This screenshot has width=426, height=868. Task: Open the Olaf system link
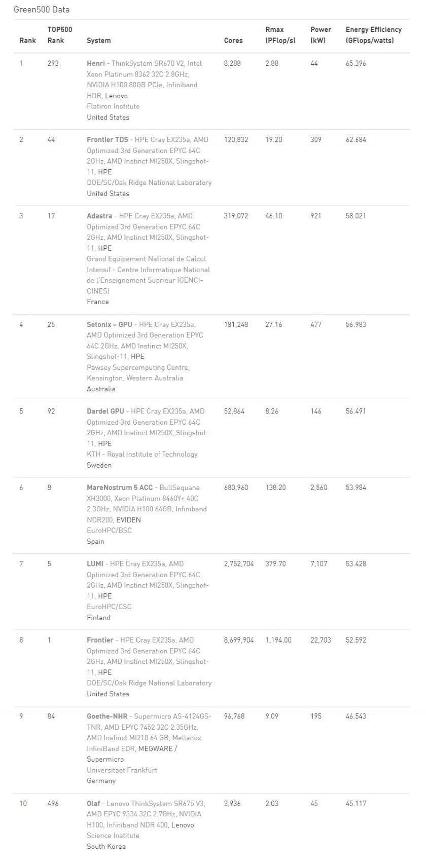[x=94, y=803]
